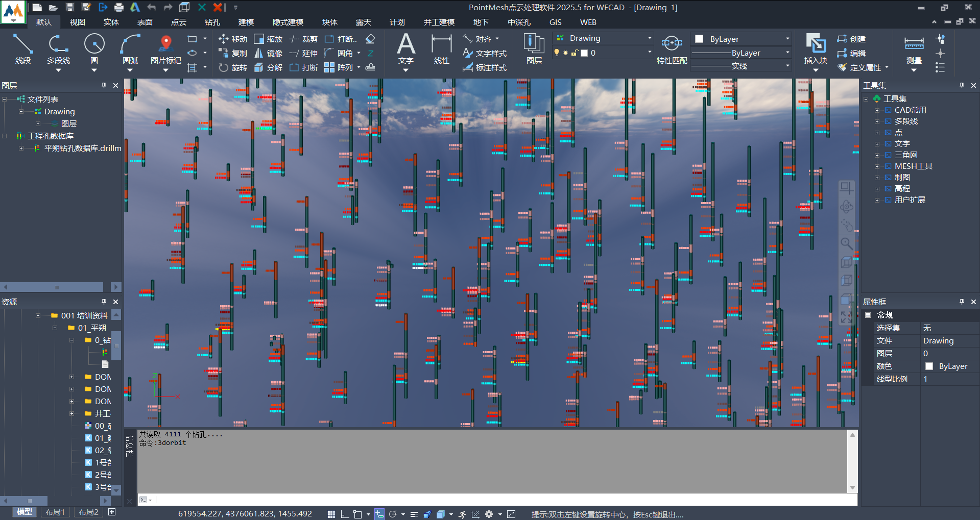Click the 文字样式 text style button
This screenshot has height=520, width=980.
485,53
